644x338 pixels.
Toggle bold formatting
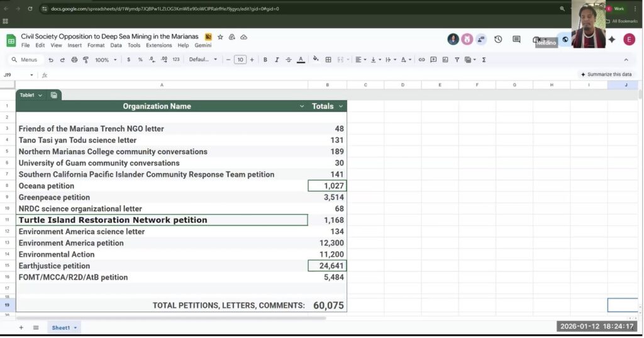(x=265, y=60)
